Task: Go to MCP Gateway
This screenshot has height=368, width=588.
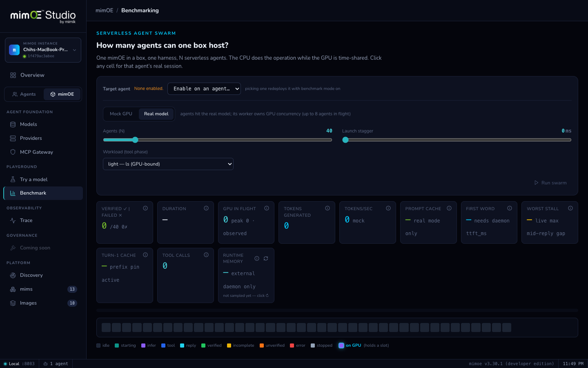Action: (43, 152)
